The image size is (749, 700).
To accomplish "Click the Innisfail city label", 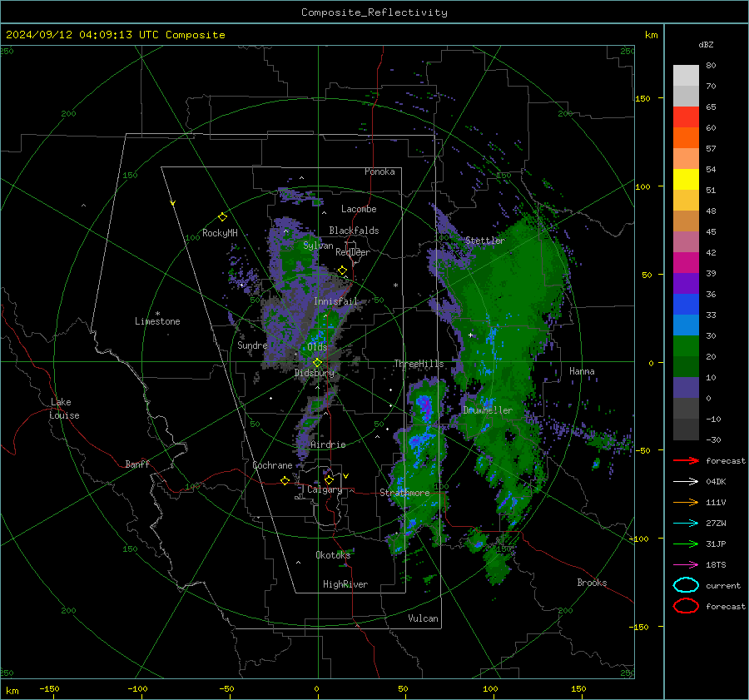I will [x=335, y=301].
